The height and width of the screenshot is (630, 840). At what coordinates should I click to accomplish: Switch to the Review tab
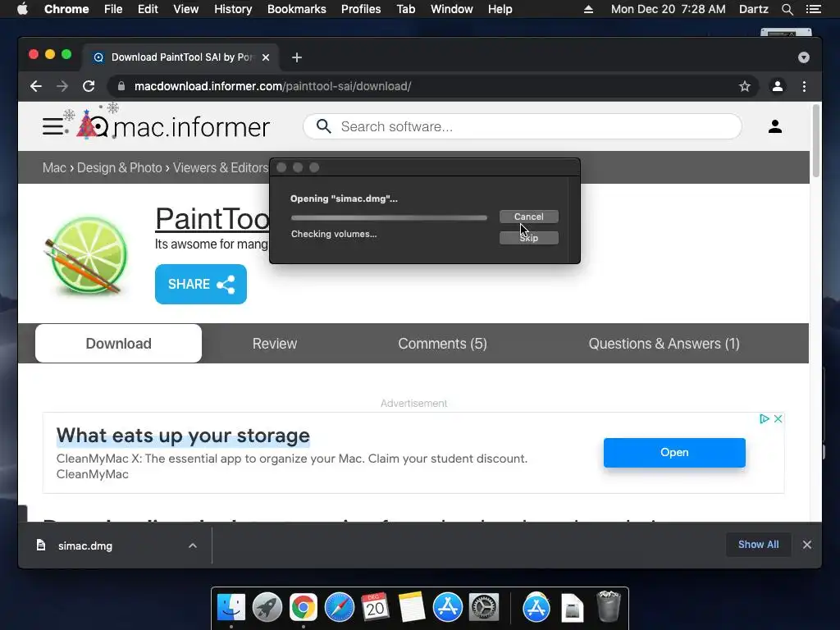274,344
